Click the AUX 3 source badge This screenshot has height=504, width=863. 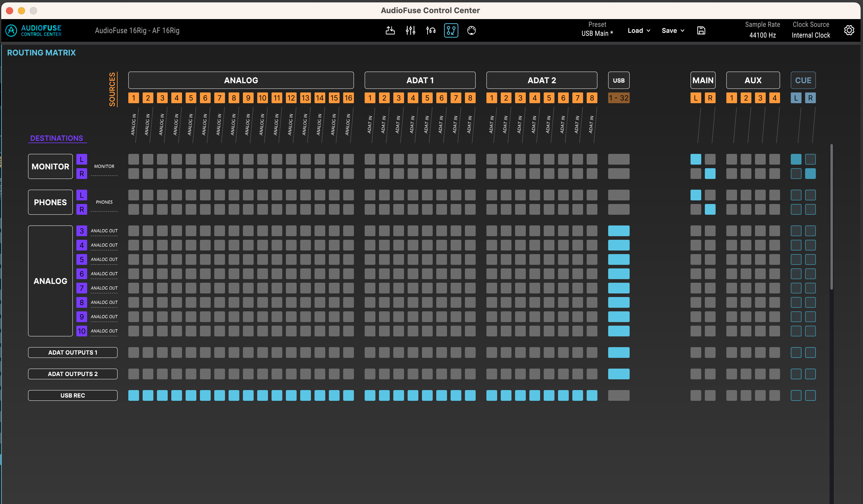click(760, 98)
